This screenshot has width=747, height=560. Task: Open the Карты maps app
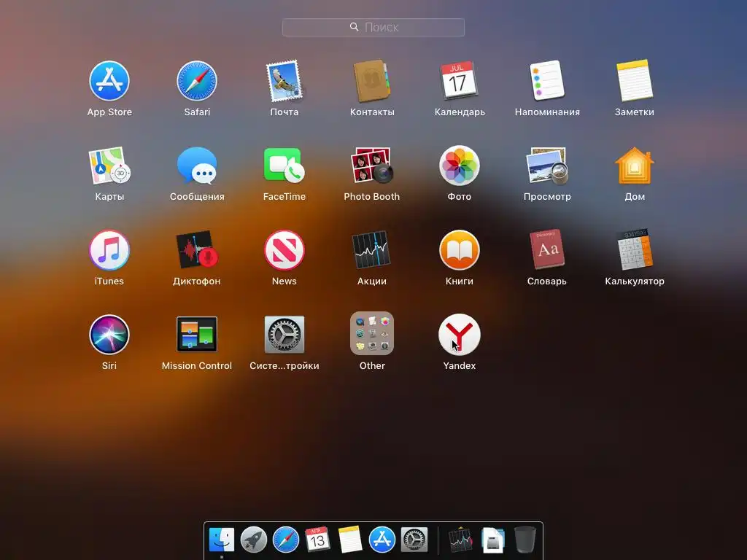109,166
